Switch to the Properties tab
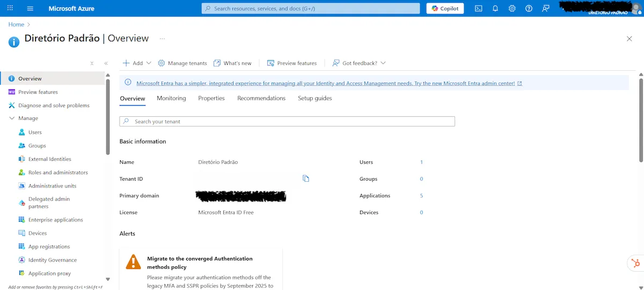The width and height of the screenshot is (644, 290). 211,98
